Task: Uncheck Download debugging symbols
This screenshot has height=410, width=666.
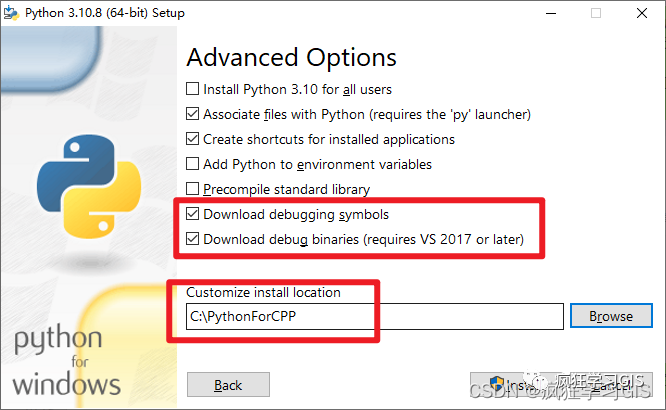Action: click(x=192, y=214)
